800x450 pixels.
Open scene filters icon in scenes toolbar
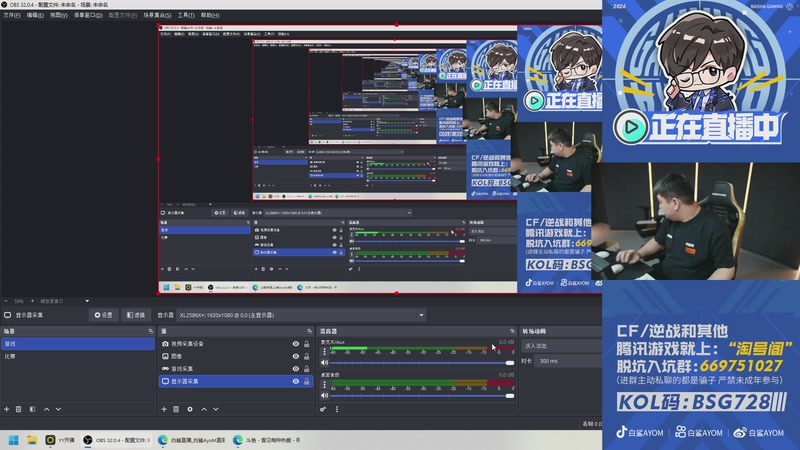(x=32, y=409)
